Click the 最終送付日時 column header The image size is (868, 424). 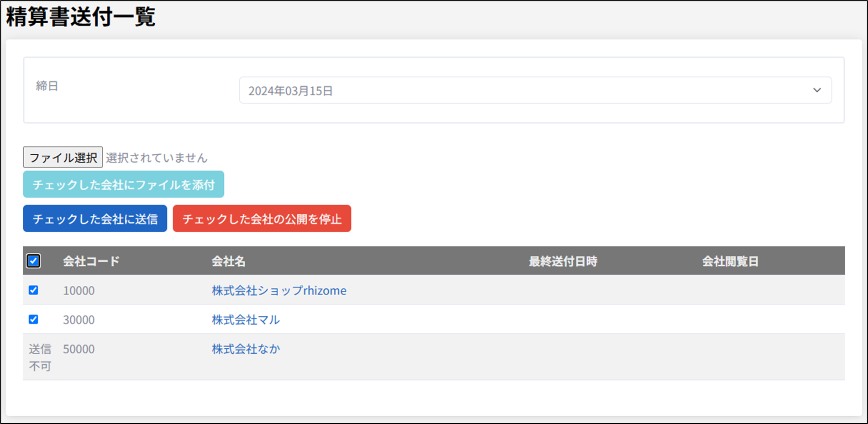pyautogui.click(x=563, y=261)
